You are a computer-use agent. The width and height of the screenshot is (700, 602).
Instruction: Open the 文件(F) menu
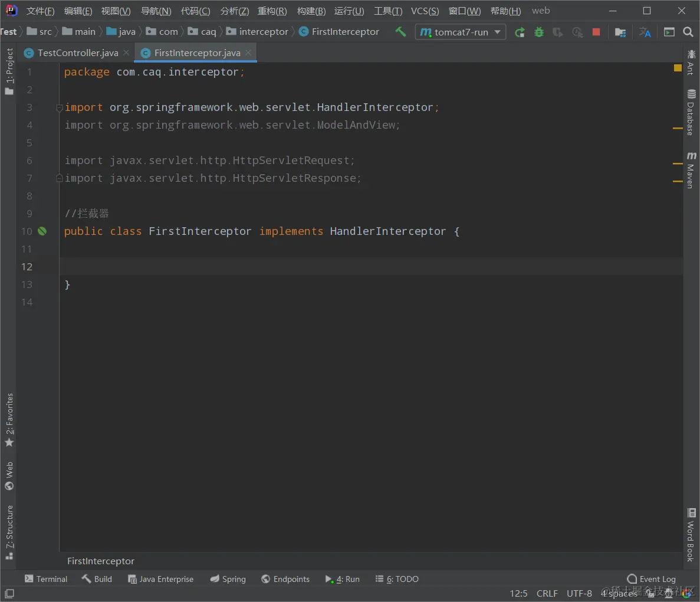tap(40, 11)
